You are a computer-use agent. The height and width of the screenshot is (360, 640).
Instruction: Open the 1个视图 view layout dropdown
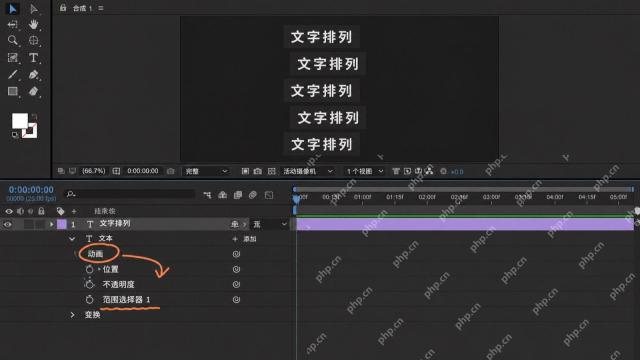point(364,171)
